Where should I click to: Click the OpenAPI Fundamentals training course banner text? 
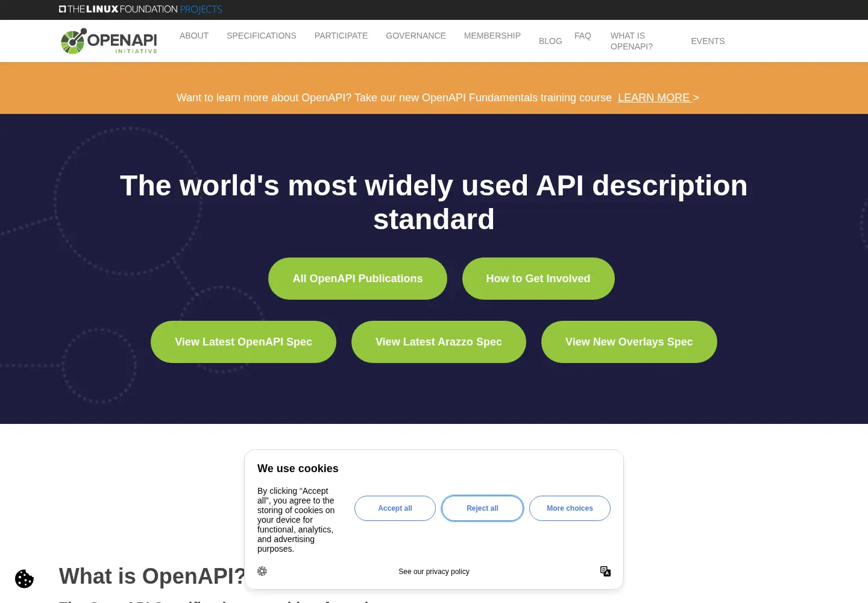point(394,98)
